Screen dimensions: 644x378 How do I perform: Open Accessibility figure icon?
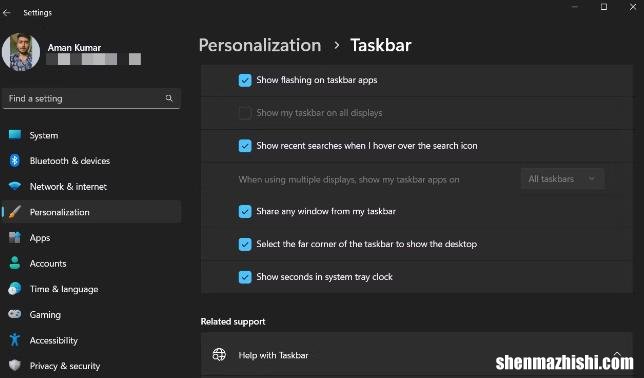point(15,340)
